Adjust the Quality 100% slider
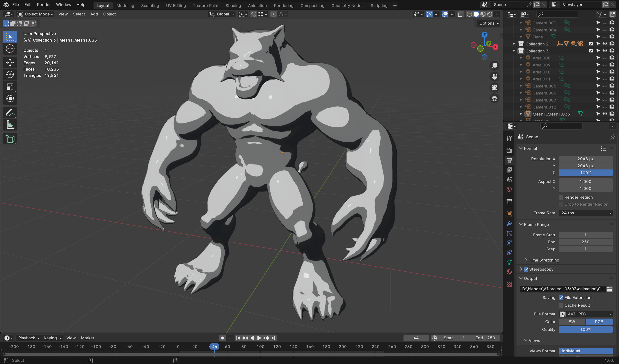The image size is (619, 364). [x=586, y=329]
